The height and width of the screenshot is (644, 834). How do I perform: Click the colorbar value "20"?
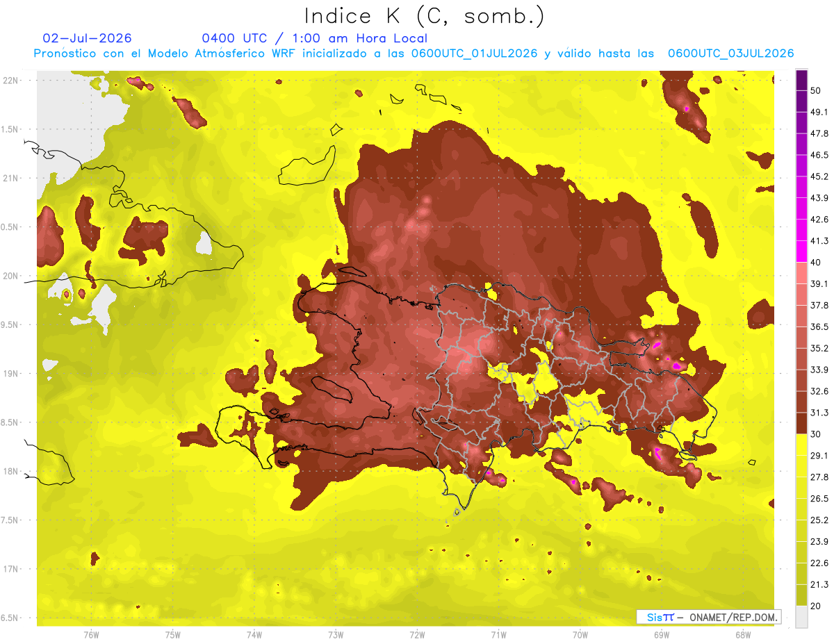point(817,606)
